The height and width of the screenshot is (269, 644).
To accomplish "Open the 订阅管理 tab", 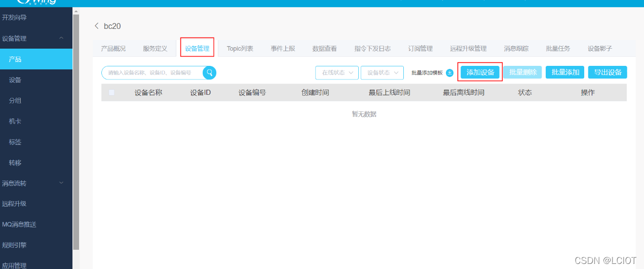I will pyautogui.click(x=421, y=49).
